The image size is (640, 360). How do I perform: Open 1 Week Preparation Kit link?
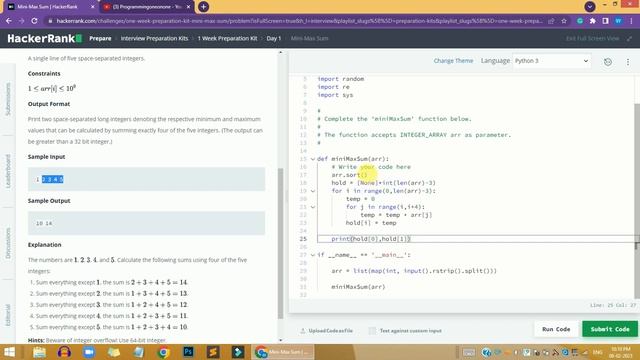[227, 38]
